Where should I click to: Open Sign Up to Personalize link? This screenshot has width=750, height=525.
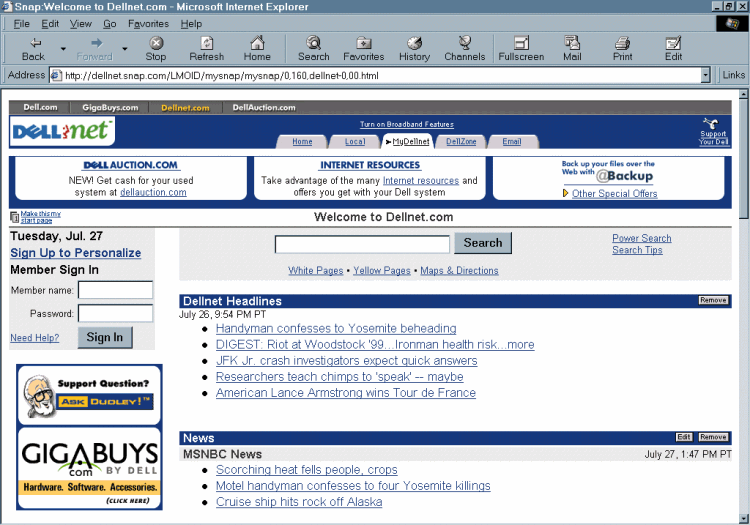[76, 253]
